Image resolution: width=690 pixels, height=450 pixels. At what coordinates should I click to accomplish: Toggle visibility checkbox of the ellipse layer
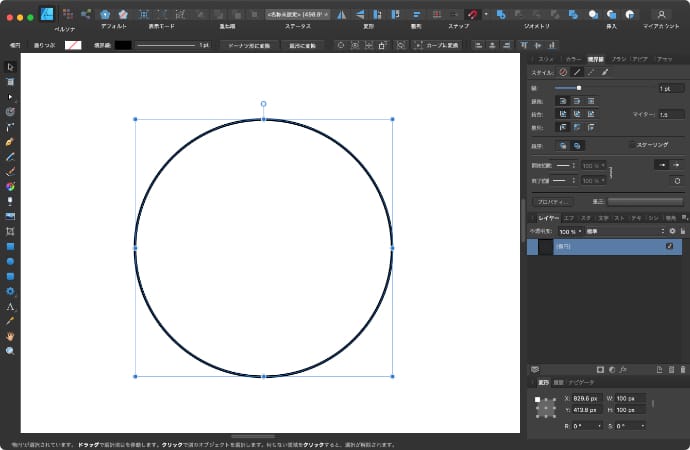[x=669, y=246]
